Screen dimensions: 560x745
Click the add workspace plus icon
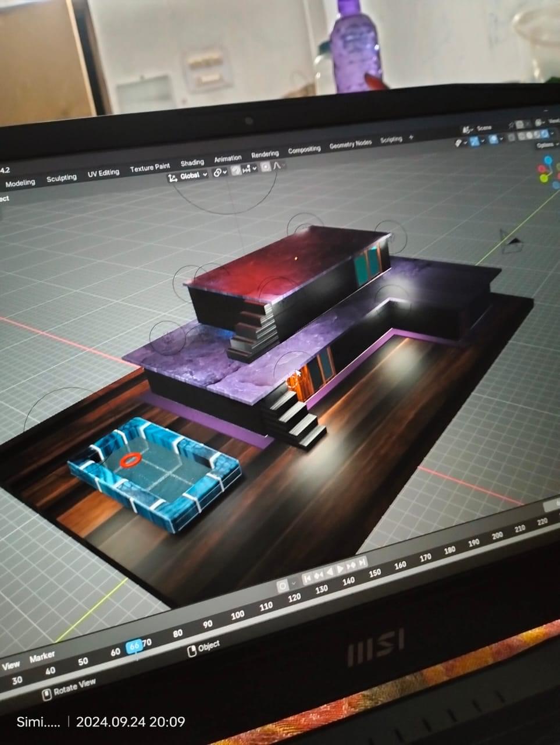click(x=412, y=137)
